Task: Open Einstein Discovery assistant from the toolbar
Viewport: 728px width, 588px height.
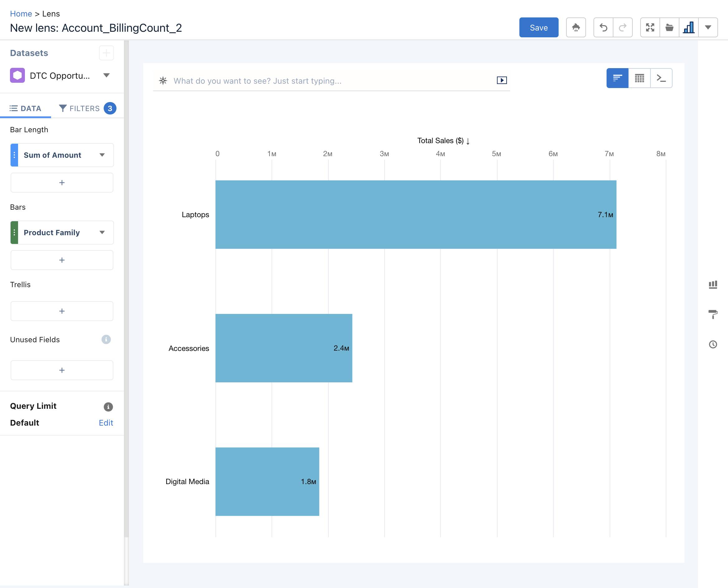Action: [x=575, y=27]
